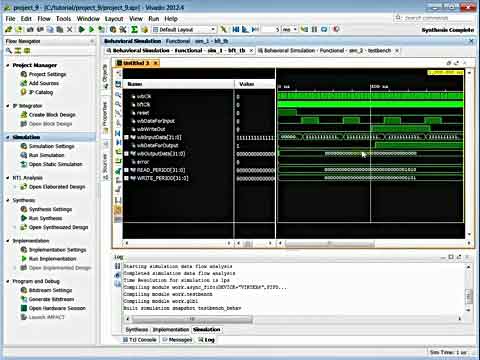Click the Open Project toolbar icon
480x360 pixels.
[x=19, y=30]
